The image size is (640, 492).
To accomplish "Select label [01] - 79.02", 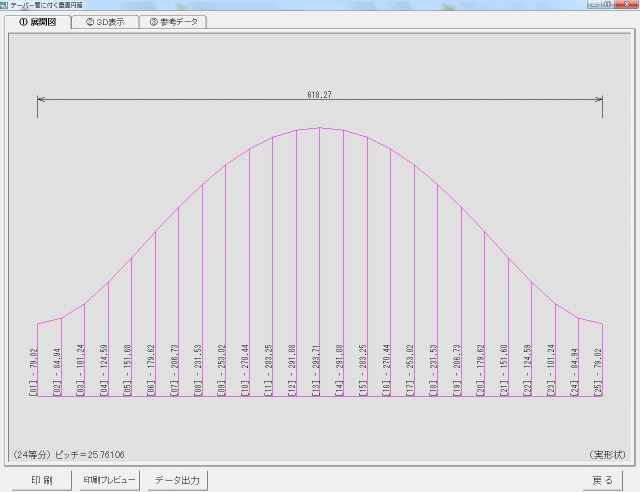I will pos(34,372).
